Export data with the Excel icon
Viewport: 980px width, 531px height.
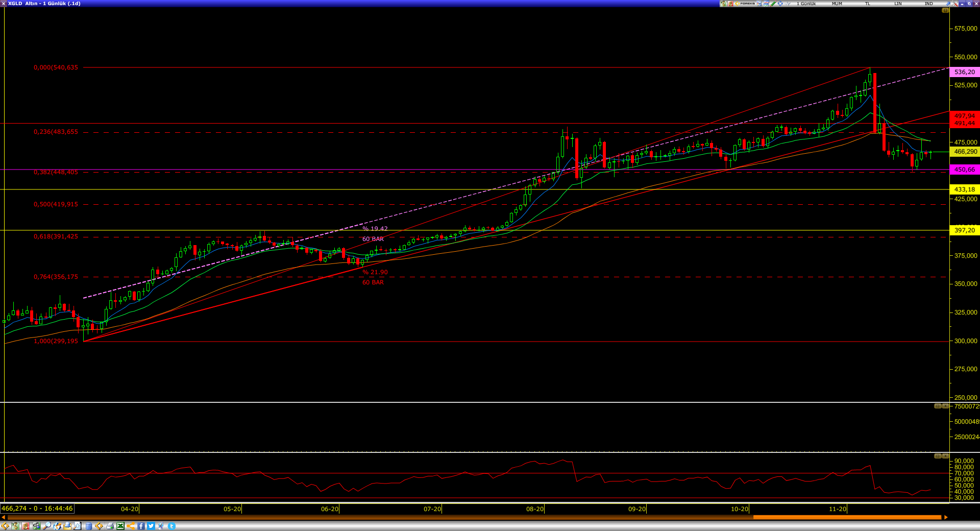click(120, 526)
